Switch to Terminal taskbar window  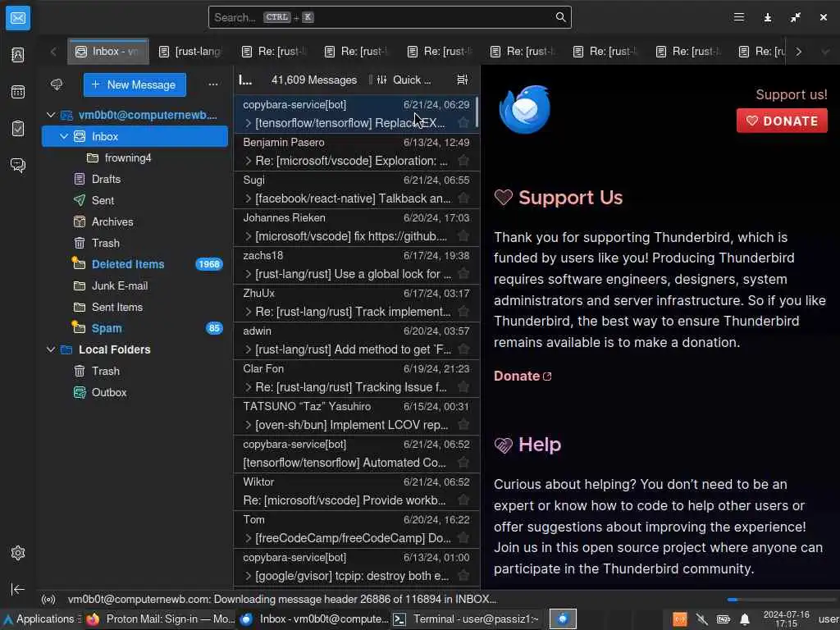click(x=466, y=619)
